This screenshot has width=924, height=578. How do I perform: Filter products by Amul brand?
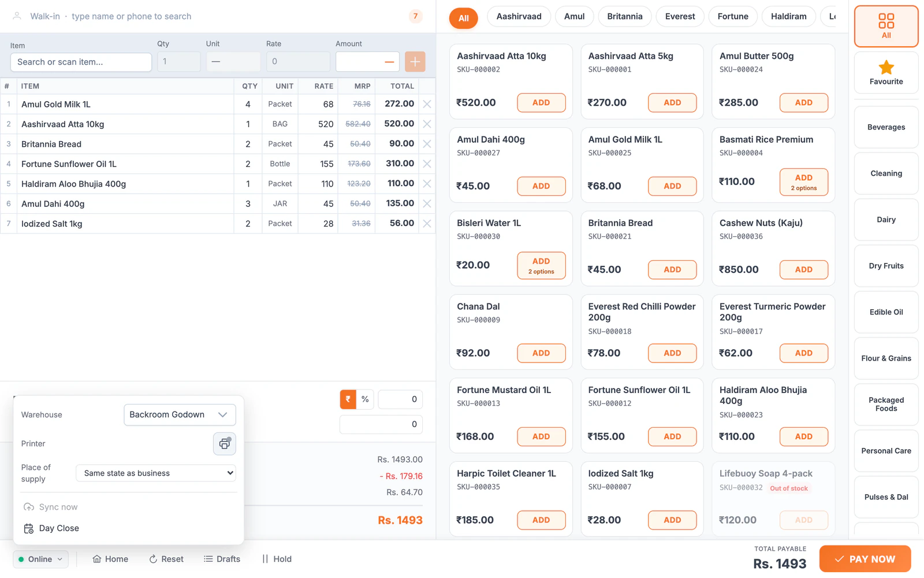tap(574, 17)
